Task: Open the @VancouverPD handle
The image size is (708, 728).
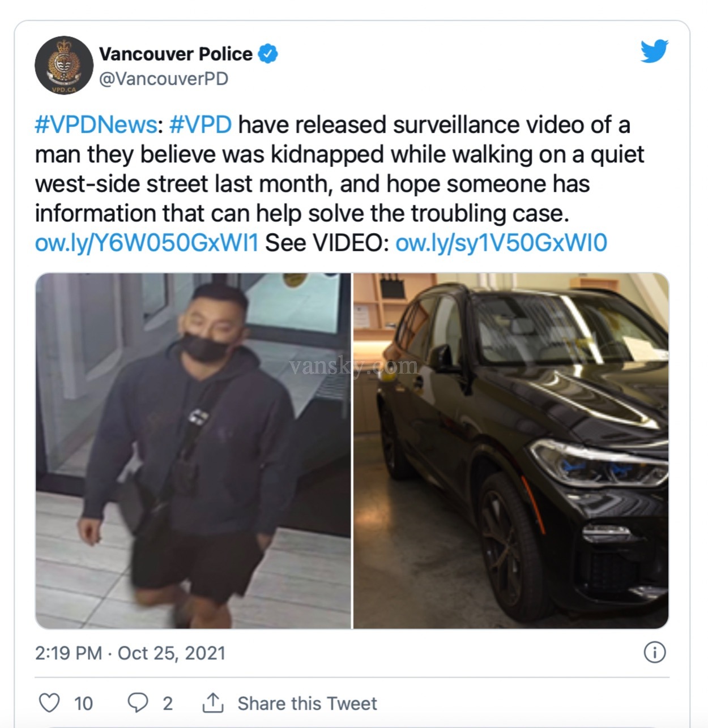Action: (164, 79)
